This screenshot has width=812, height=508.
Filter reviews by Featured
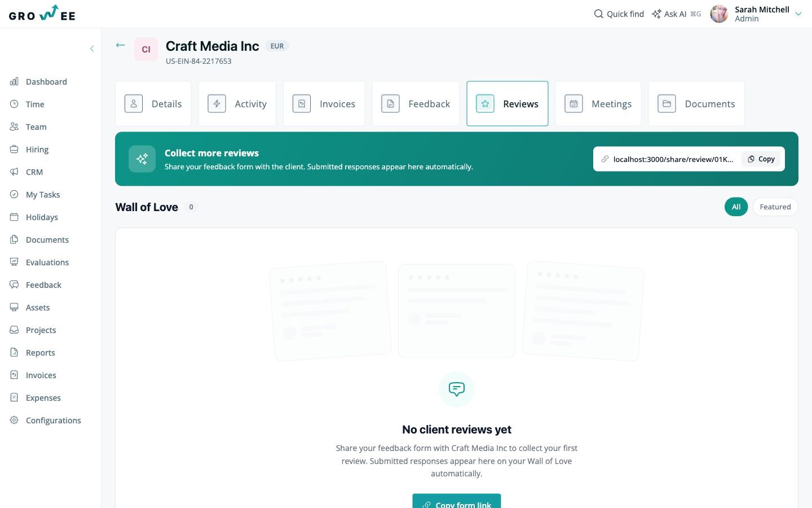[x=775, y=207]
